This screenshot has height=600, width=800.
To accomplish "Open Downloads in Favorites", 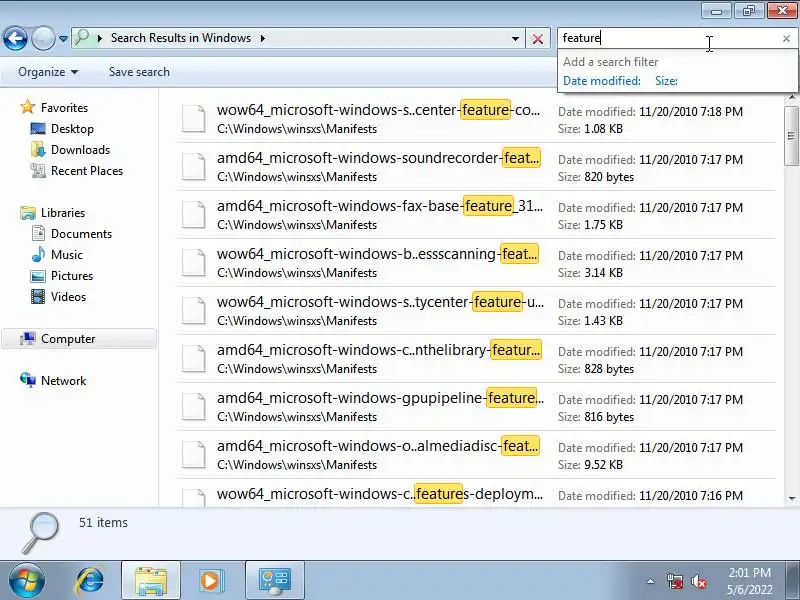I will (x=81, y=149).
